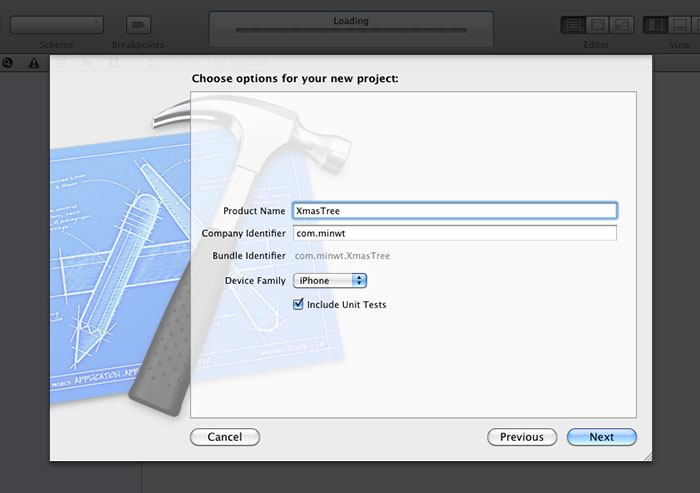Open the Device Family dropdown
The height and width of the screenshot is (493, 700).
[x=329, y=280]
